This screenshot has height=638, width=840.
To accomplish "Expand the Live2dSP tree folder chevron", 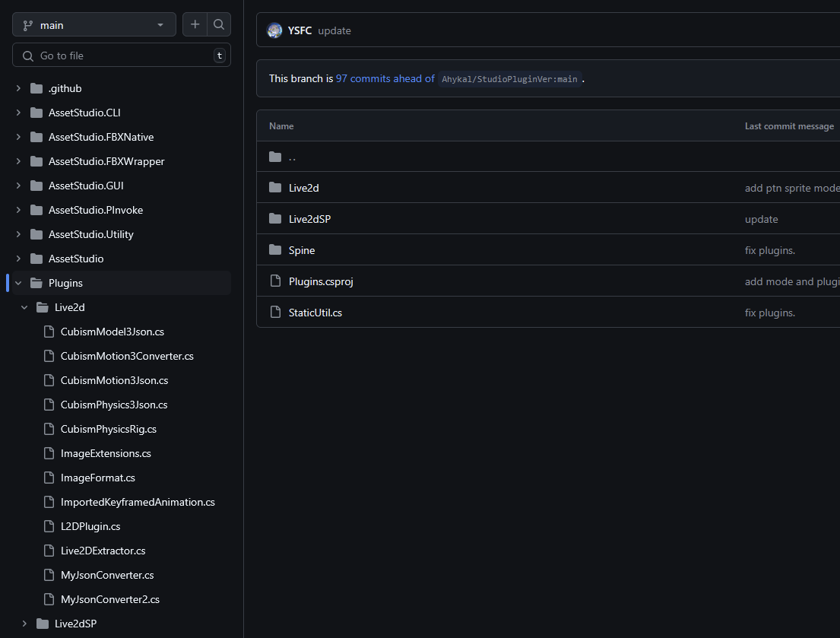I will [x=24, y=624].
